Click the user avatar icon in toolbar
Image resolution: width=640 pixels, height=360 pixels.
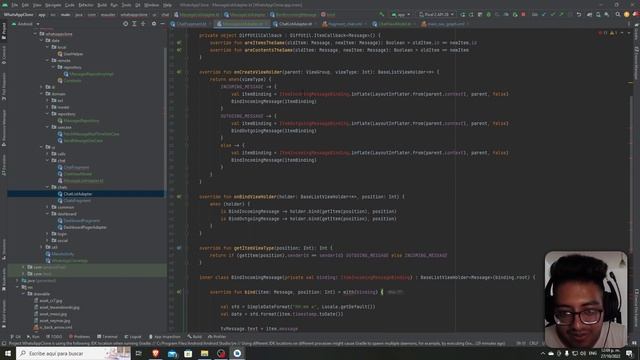pos(627,14)
